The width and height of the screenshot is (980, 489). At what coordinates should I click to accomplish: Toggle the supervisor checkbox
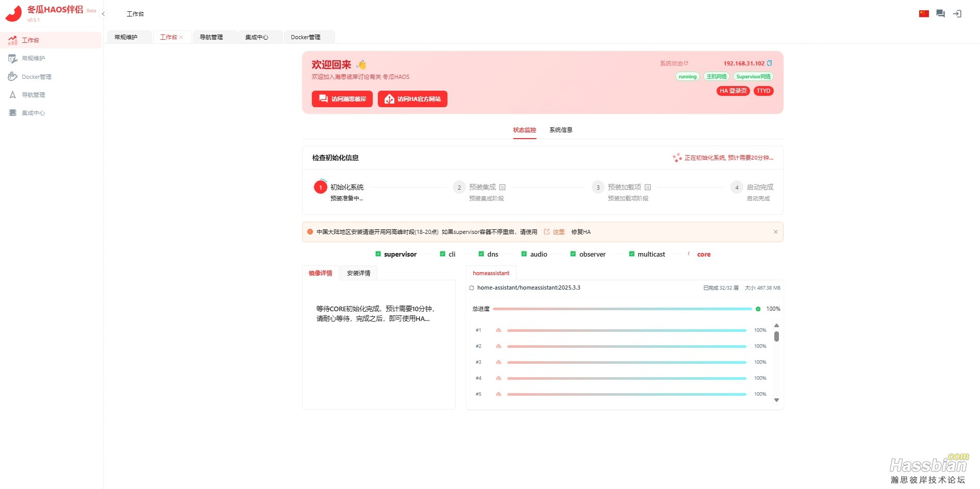[x=378, y=254]
